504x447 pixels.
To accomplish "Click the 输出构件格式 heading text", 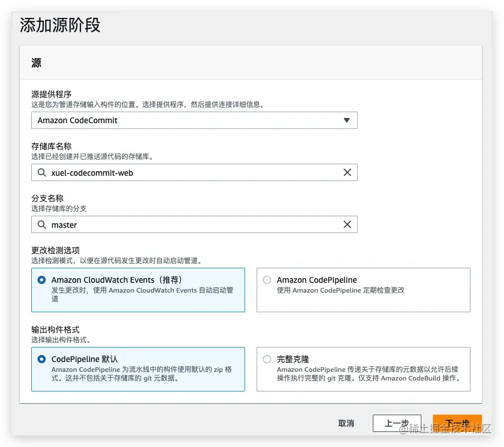I will coord(55,330).
